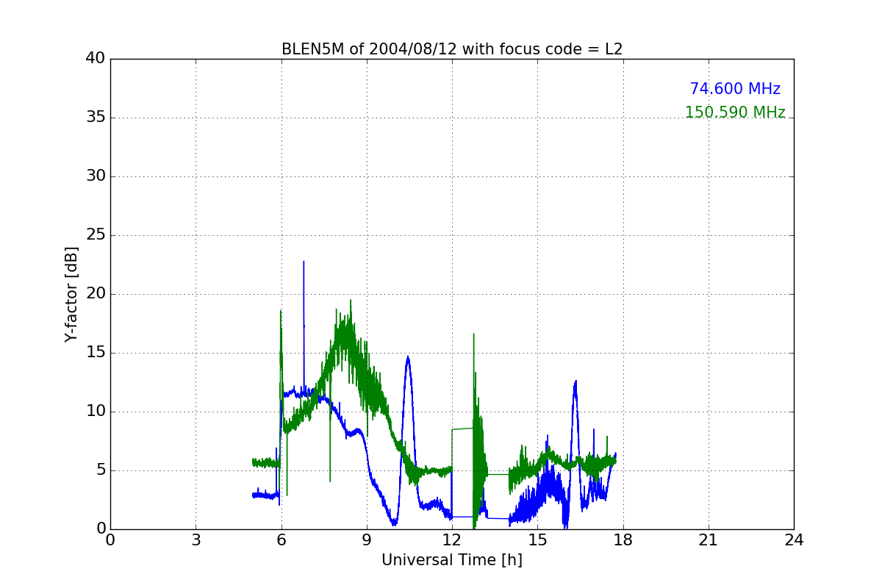Click the 'Universal Time [h]' axis label
882x588 pixels.
click(452, 560)
